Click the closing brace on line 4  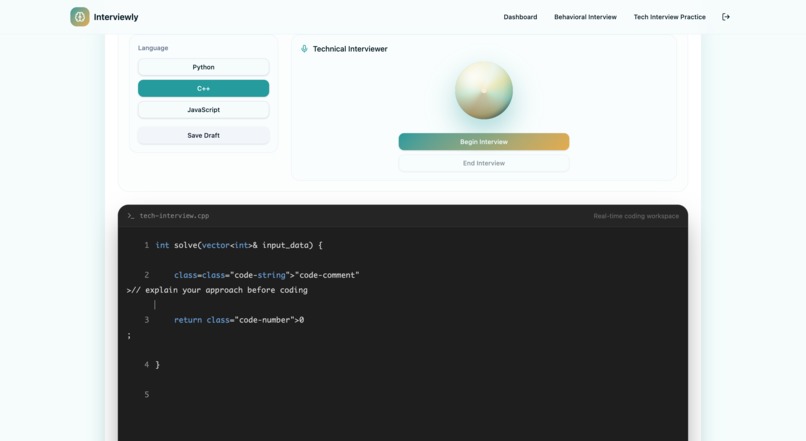click(157, 364)
